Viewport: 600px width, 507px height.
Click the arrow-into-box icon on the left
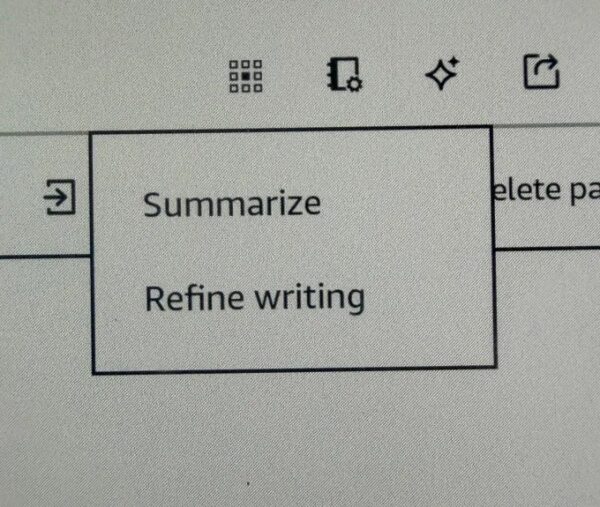coord(61,197)
